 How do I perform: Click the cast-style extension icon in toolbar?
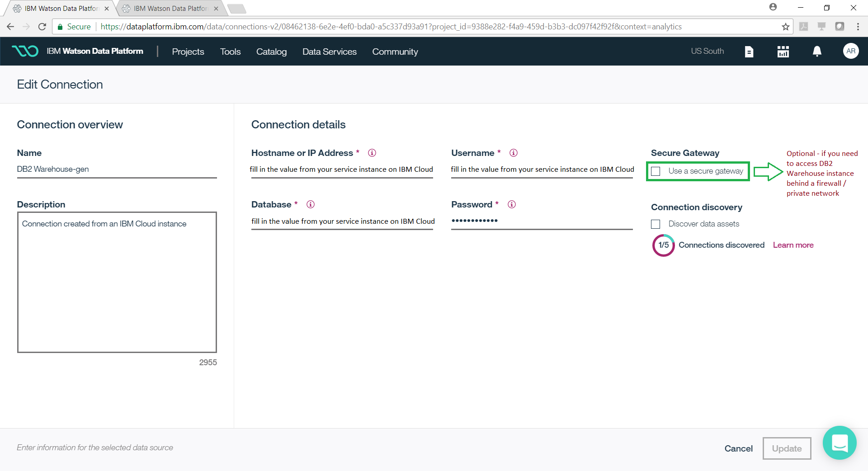click(x=822, y=27)
